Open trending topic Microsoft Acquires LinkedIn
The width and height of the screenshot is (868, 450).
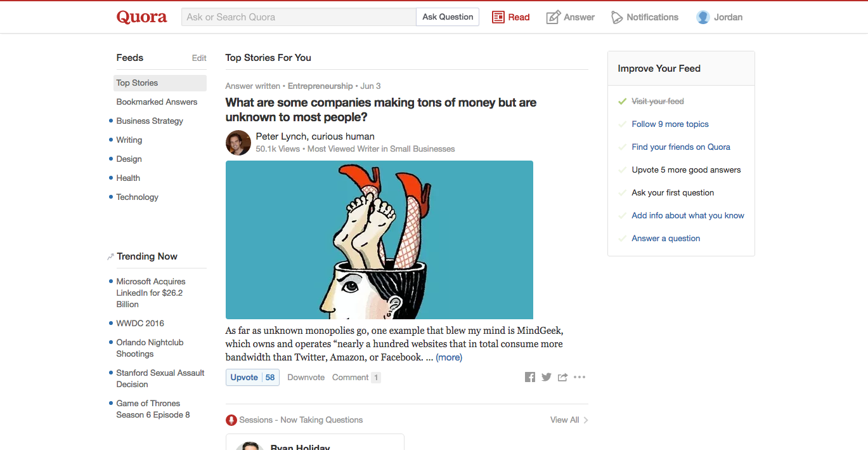pos(151,293)
